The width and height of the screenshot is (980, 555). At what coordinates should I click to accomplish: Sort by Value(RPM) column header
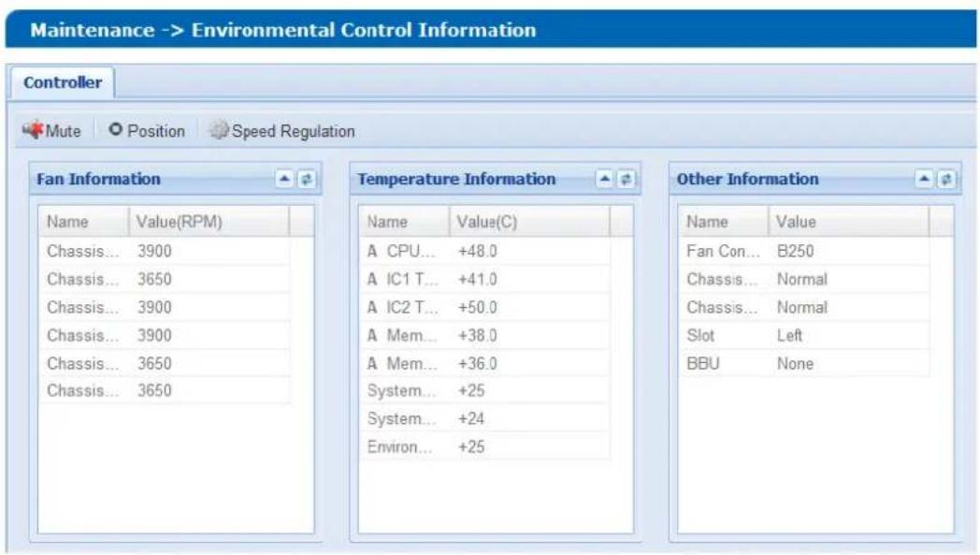tap(209, 222)
